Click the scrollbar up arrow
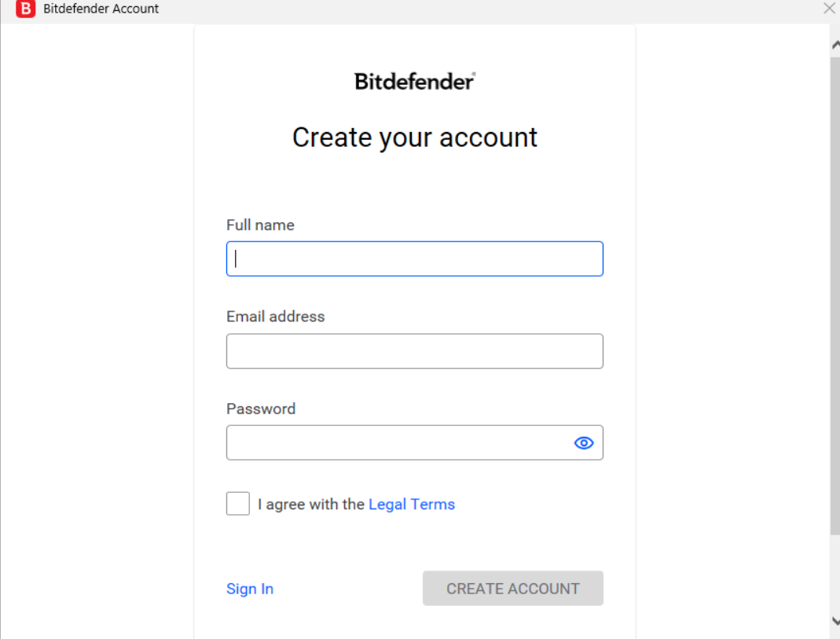Viewport: 840px width, 639px height. pyautogui.click(x=834, y=46)
